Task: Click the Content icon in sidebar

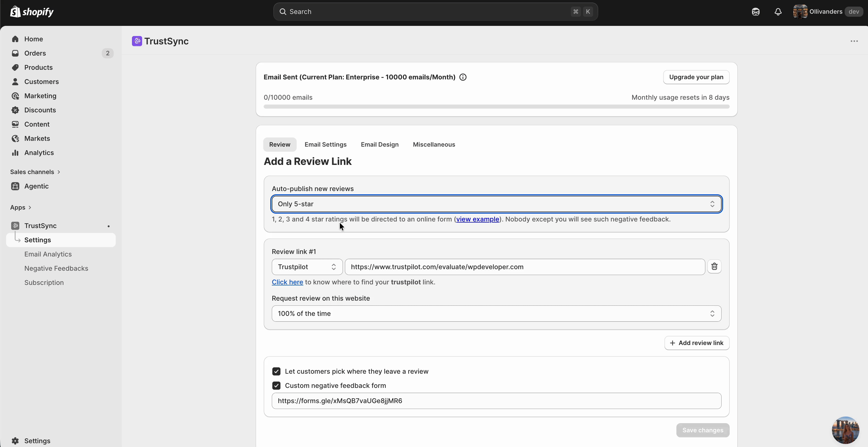Action: pos(15,124)
